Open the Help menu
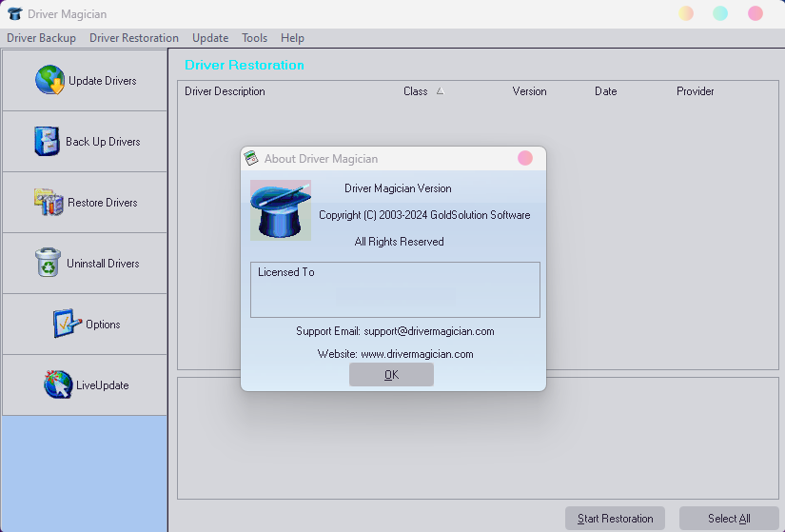785x532 pixels. pyautogui.click(x=292, y=38)
